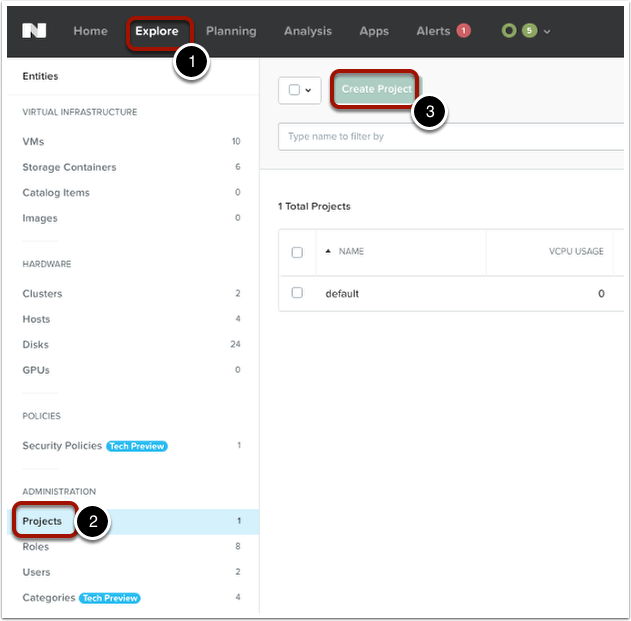The image size is (631, 621).
Task: Click the green status circle icon
Action: pyautogui.click(x=509, y=31)
